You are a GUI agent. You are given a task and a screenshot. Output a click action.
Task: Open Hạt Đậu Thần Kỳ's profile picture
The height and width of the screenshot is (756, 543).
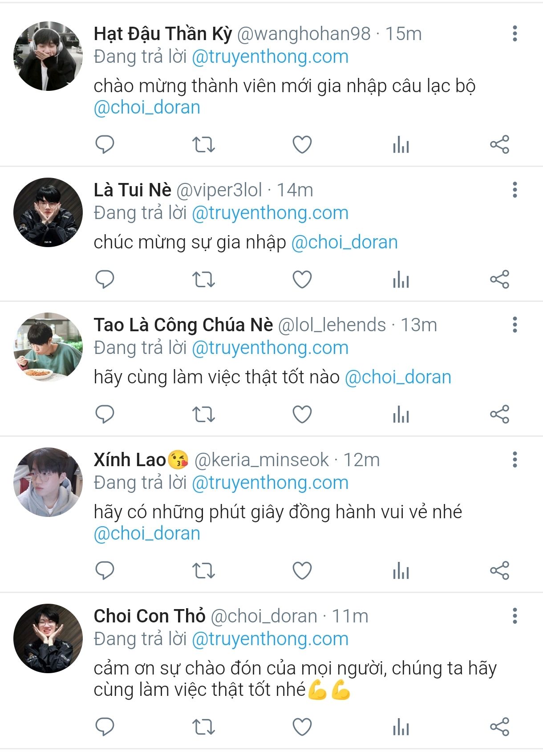tap(48, 56)
